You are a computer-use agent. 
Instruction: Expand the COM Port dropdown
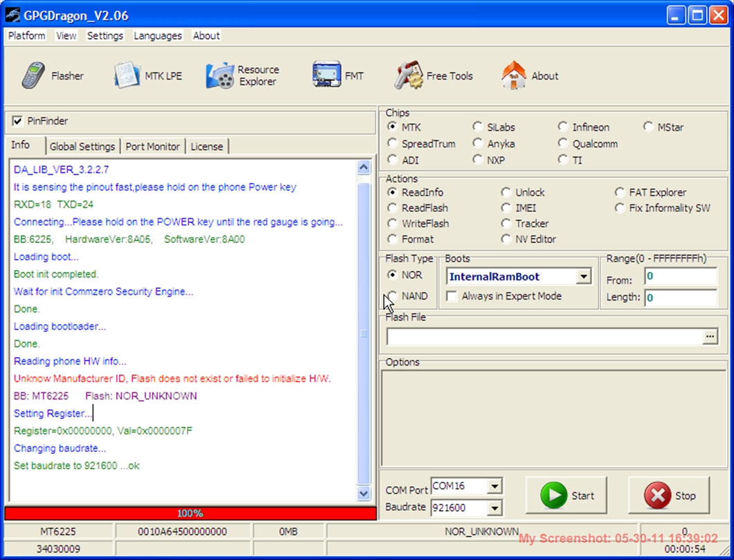495,486
